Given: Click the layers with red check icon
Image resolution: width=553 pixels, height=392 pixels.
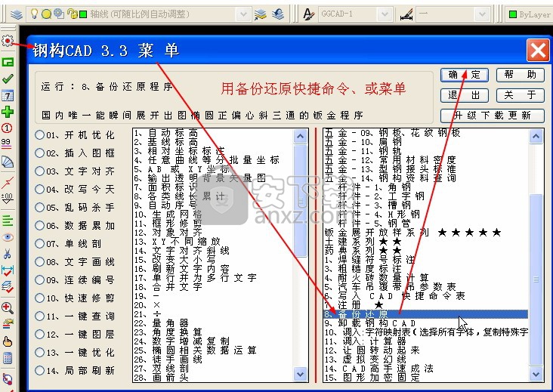Looking at the screenshot, I should [x=8, y=286].
